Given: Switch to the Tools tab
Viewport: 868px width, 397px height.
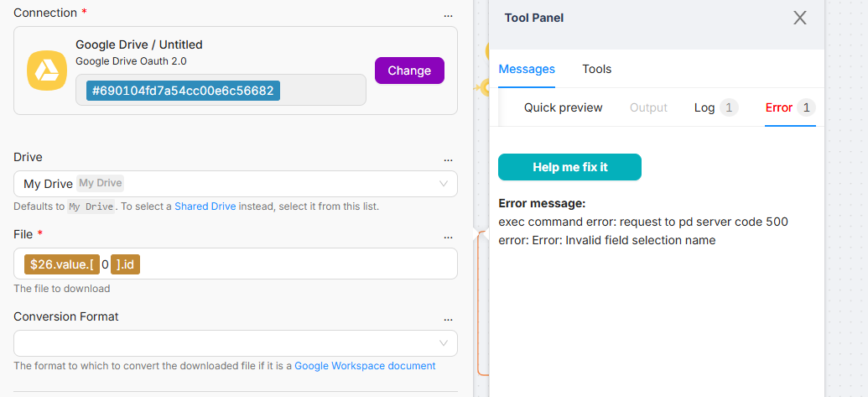Looking at the screenshot, I should click(x=597, y=69).
